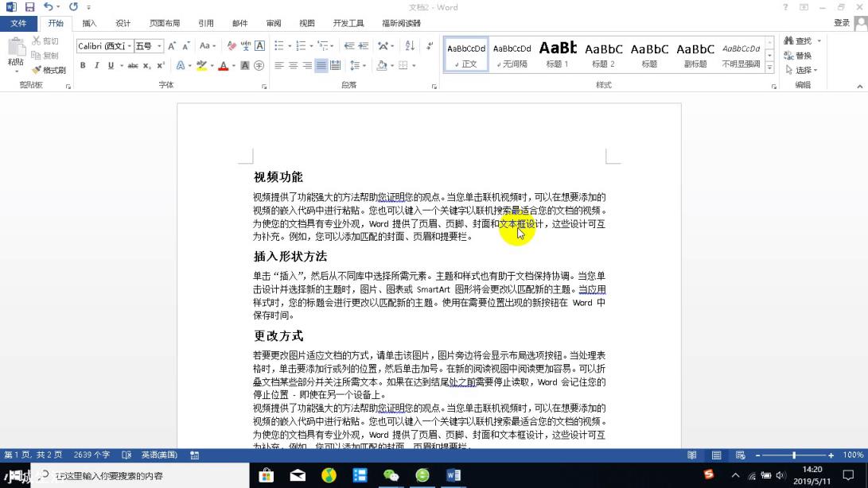Viewport: 868px width, 488px height.
Task: Toggle justify alignment
Action: tap(321, 66)
